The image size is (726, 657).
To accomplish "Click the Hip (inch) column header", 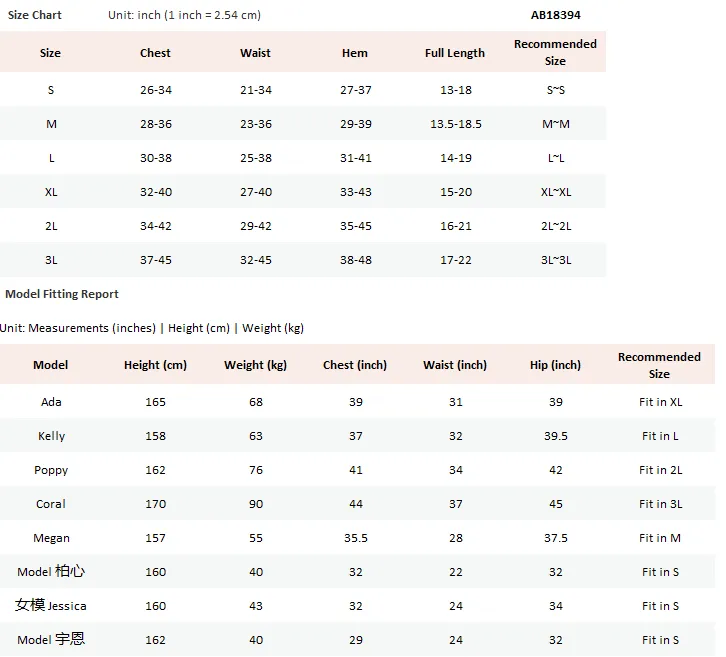I will [555, 365].
